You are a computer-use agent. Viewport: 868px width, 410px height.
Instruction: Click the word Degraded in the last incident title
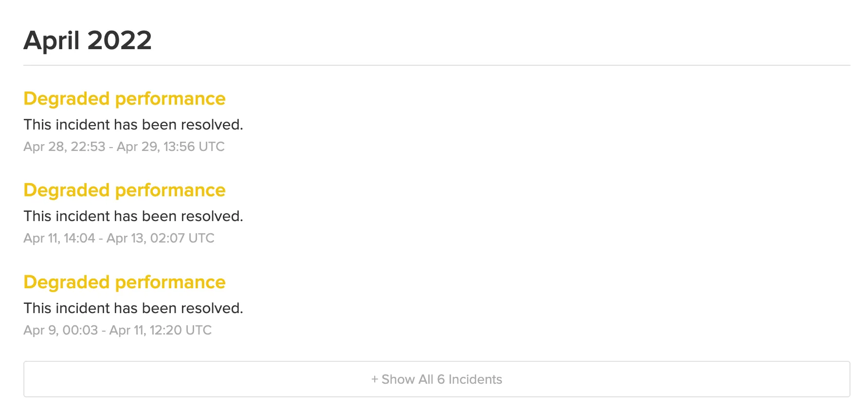[67, 283]
